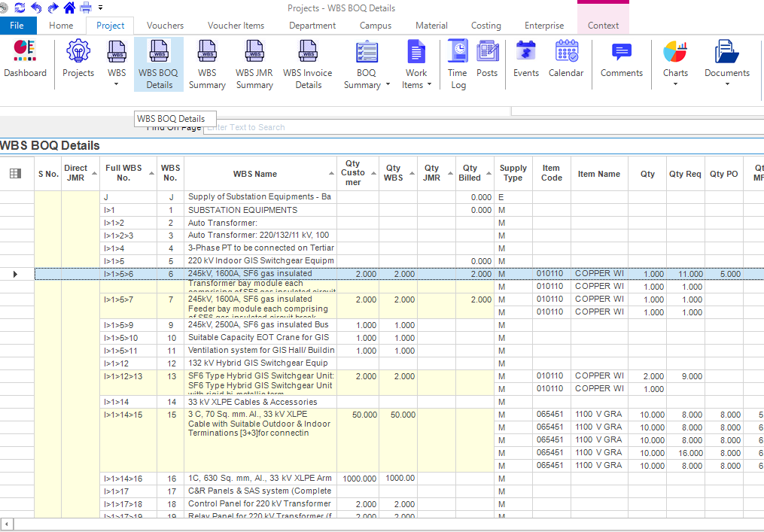This screenshot has height=532, width=764.
Task: Expand the WBS ribbon dropdown arrow
Action: tap(117, 84)
